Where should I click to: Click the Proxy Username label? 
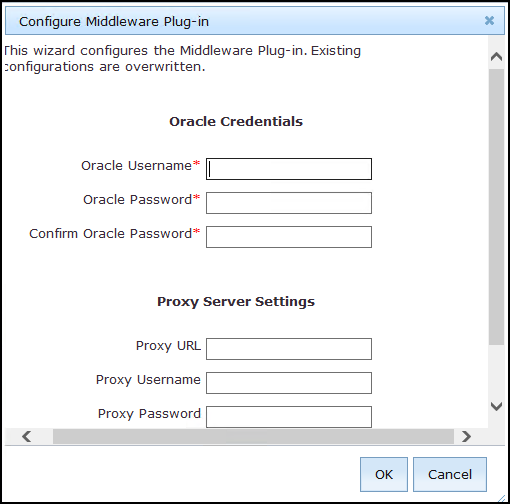pos(148,380)
